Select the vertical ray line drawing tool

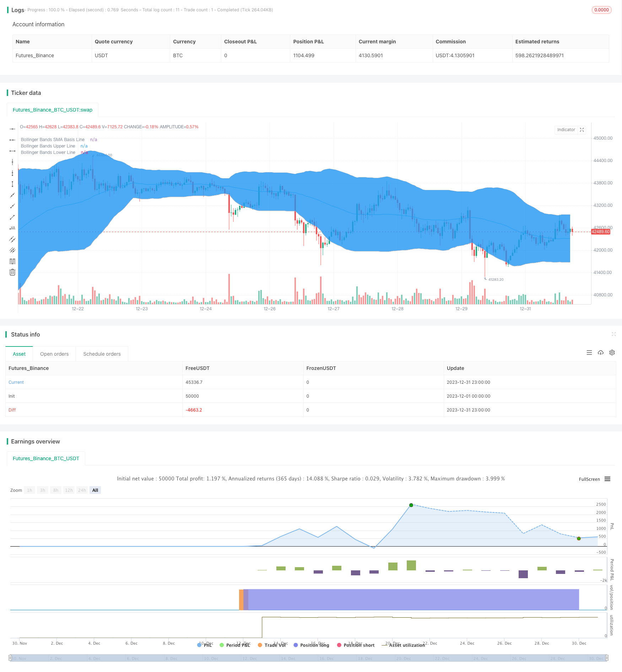[x=12, y=173]
